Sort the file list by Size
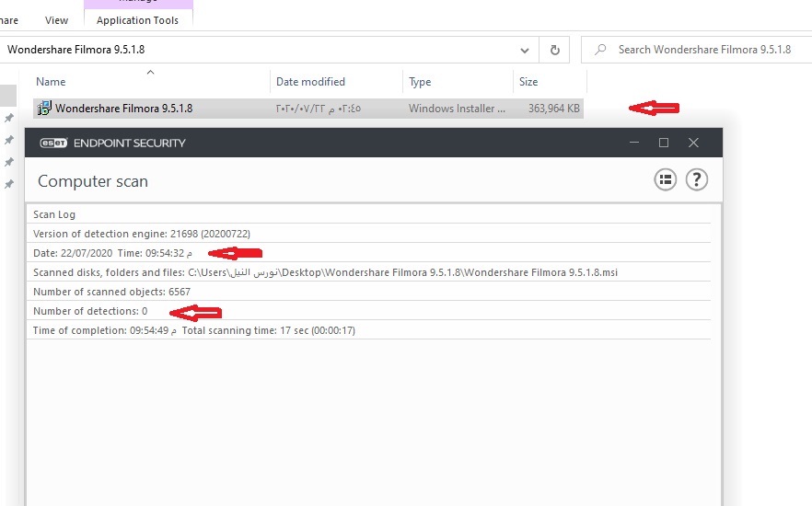The height and width of the screenshot is (506, 812). (x=528, y=82)
